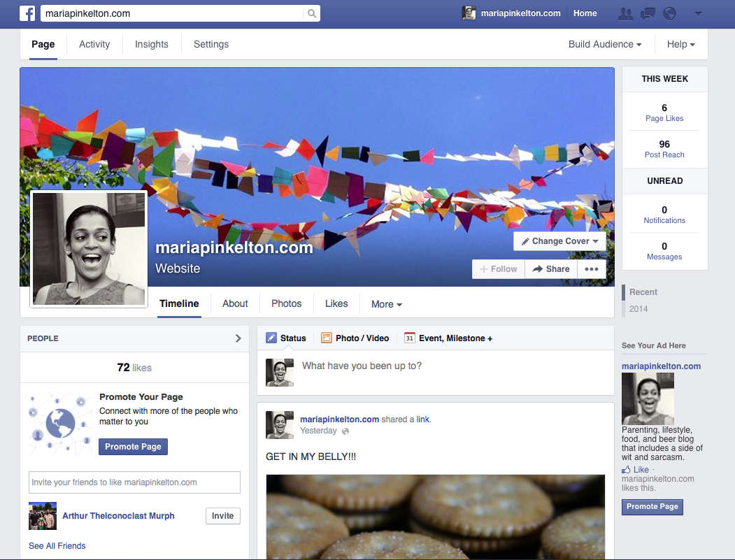Click the invite friends text field

(135, 482)
